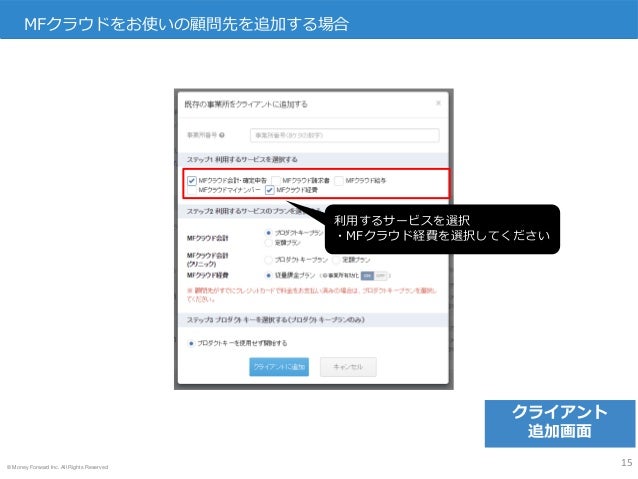Click the MFクラウド経費 row label in step 2
638x479 pixels.
(208, 275)
